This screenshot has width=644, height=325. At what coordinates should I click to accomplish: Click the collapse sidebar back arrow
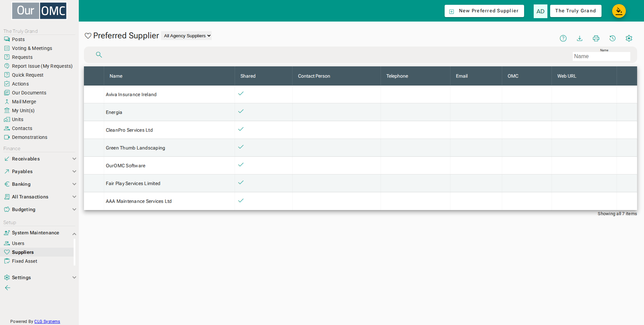8,288
